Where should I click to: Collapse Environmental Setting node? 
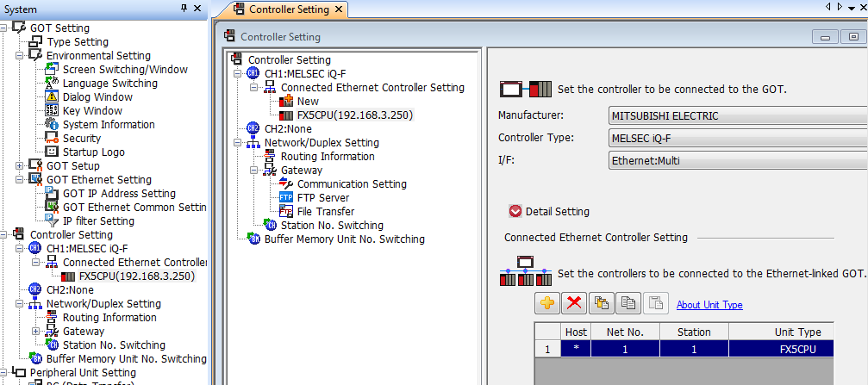(x=19, y=56)
